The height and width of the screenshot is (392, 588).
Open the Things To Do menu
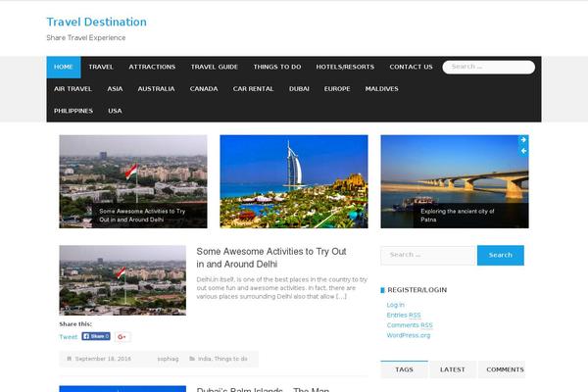(277, 67)
